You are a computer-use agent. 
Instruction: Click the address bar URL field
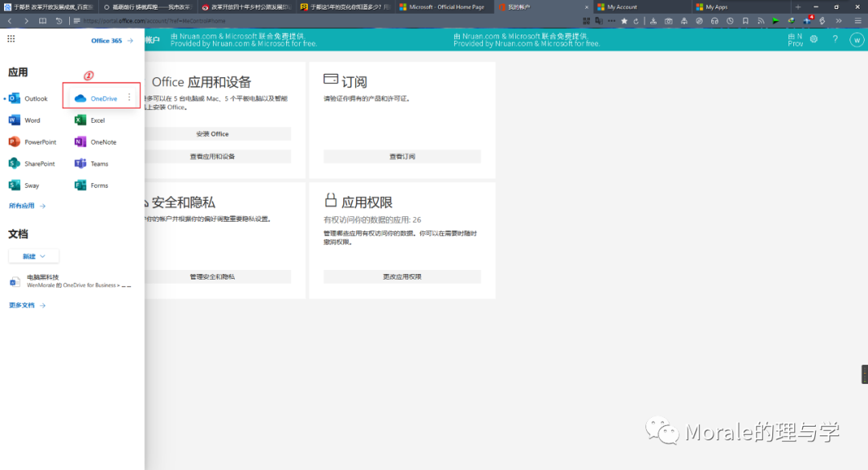[x=326, y=21]
